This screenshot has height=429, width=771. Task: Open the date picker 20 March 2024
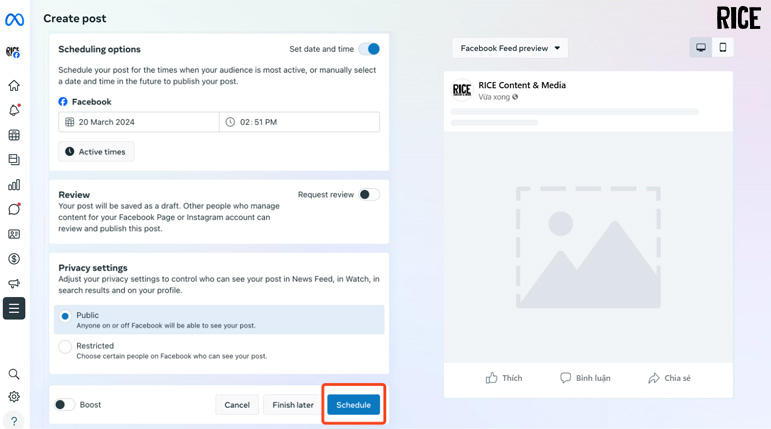139,122
